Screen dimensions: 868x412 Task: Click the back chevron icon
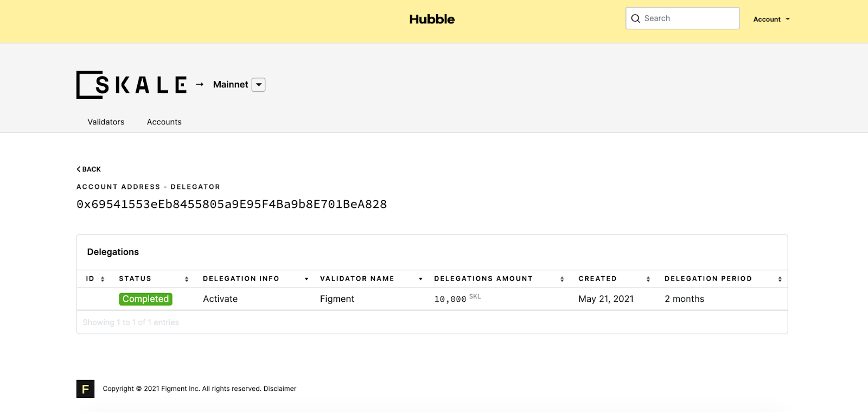click(x=79, y=169)
